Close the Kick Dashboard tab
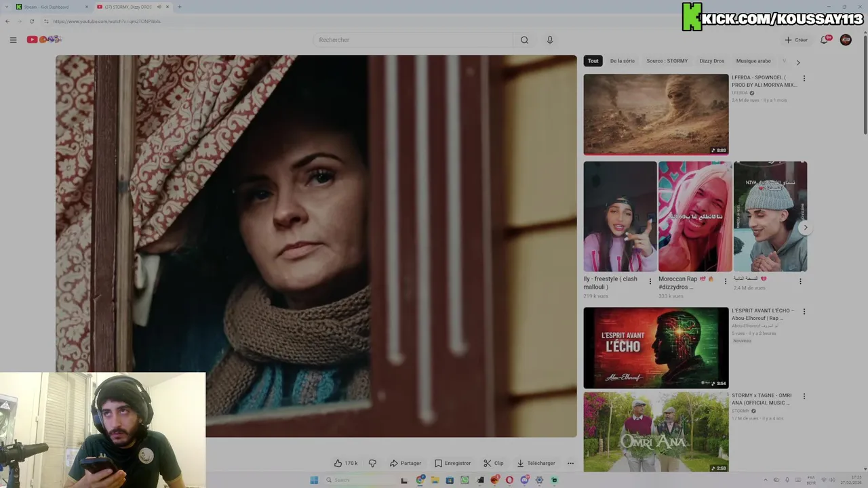The width and height of the screenshot is (868, 488). [86, 7]
